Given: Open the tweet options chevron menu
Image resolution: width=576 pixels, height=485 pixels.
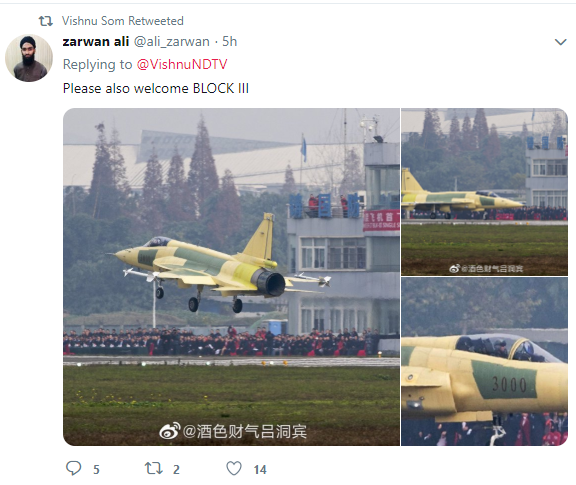Looking at the screenshot, I should click(x=560, y=42).
